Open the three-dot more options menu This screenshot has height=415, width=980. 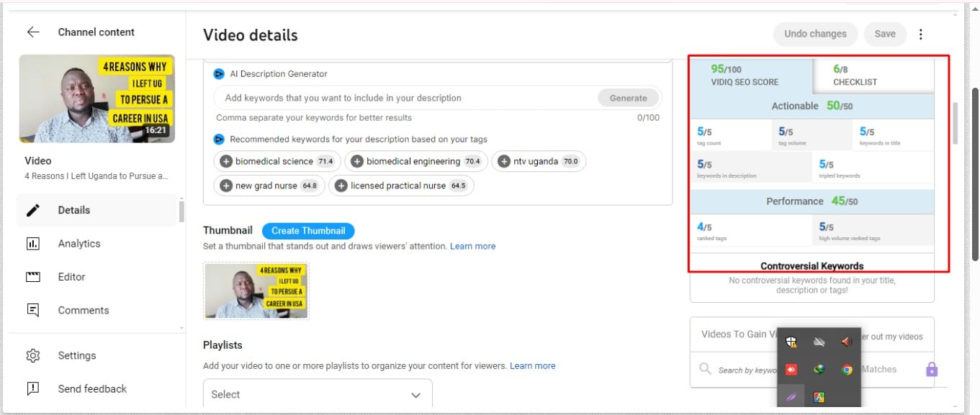(x=920, y=34)
